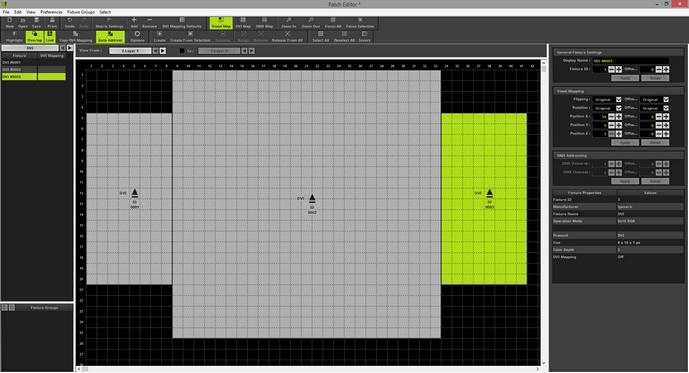
Task: Click Create From Selection icon
Action: pyautogui.click(x=190, y=37)
